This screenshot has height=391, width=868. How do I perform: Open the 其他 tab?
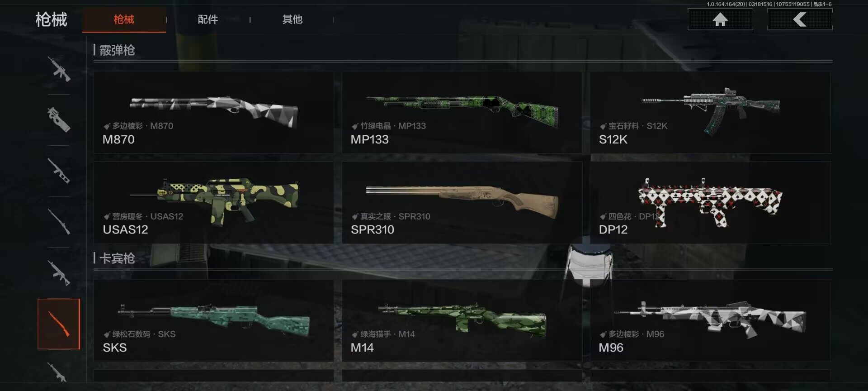pyautogui.click(x=292, y=19)
